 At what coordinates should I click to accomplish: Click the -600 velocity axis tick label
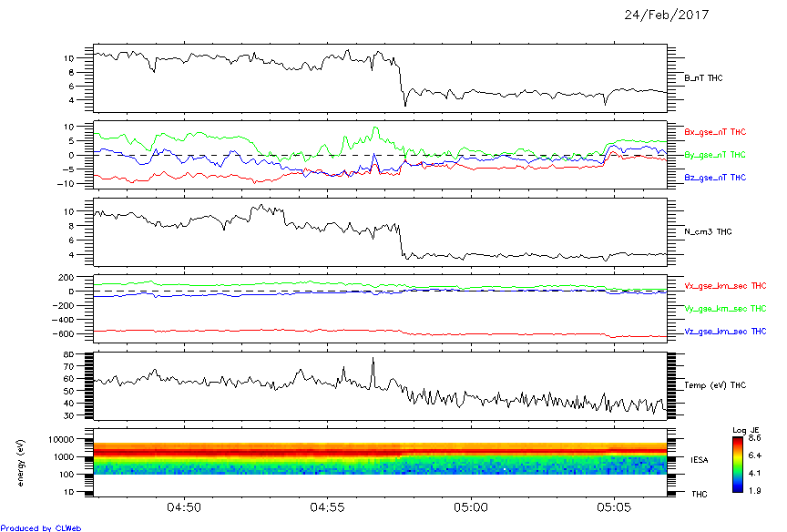click(62, 334)
